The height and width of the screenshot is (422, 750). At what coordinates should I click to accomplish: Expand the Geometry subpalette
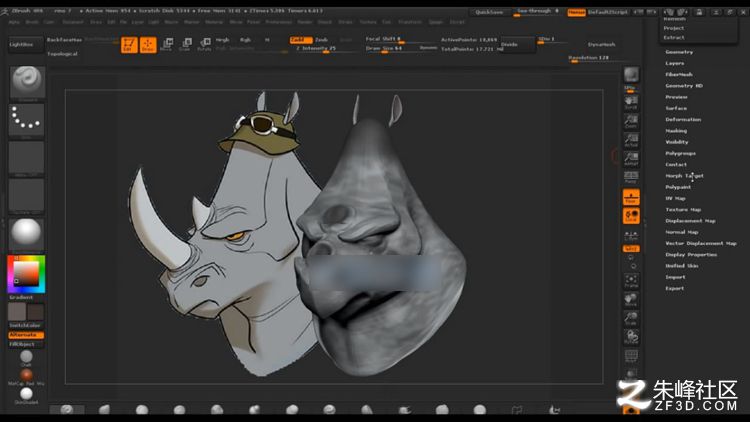point(679,52)
